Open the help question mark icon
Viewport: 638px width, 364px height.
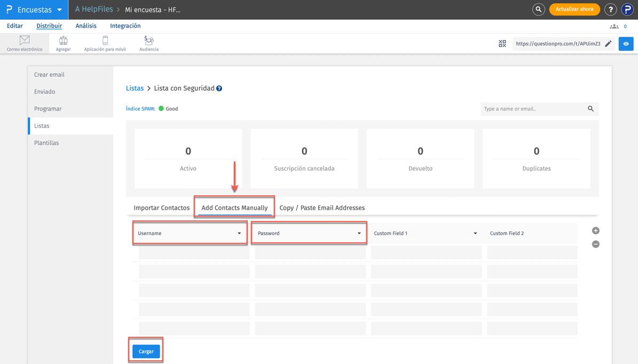coord(610,10)
